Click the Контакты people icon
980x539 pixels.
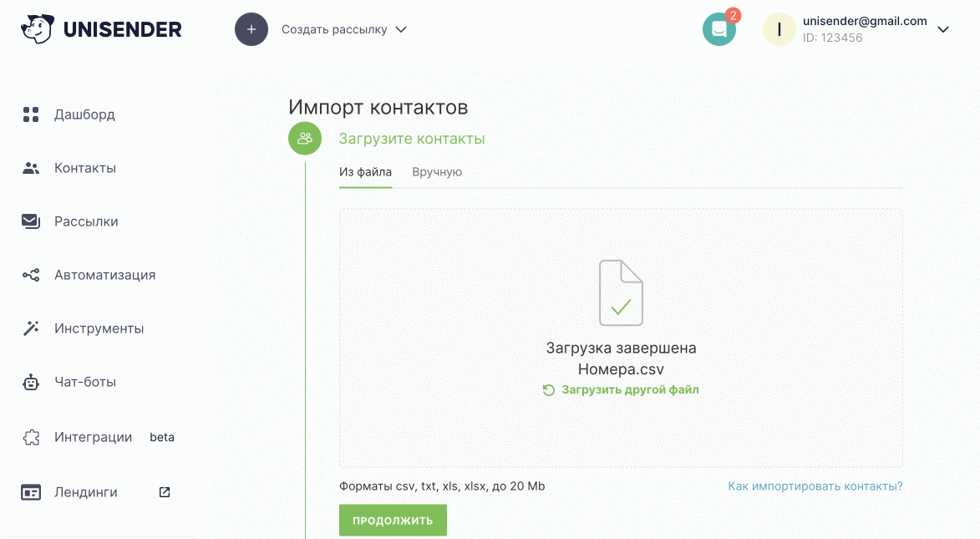[x=31, y=168]
